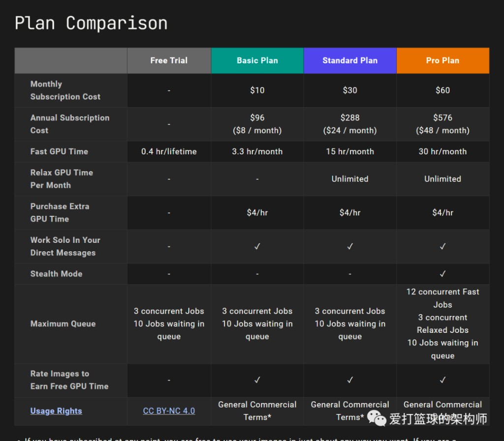Open the CC BY-NC 4.0 license link
The height and width of the screenshot is (441, 504).
[x=169, y=411]
